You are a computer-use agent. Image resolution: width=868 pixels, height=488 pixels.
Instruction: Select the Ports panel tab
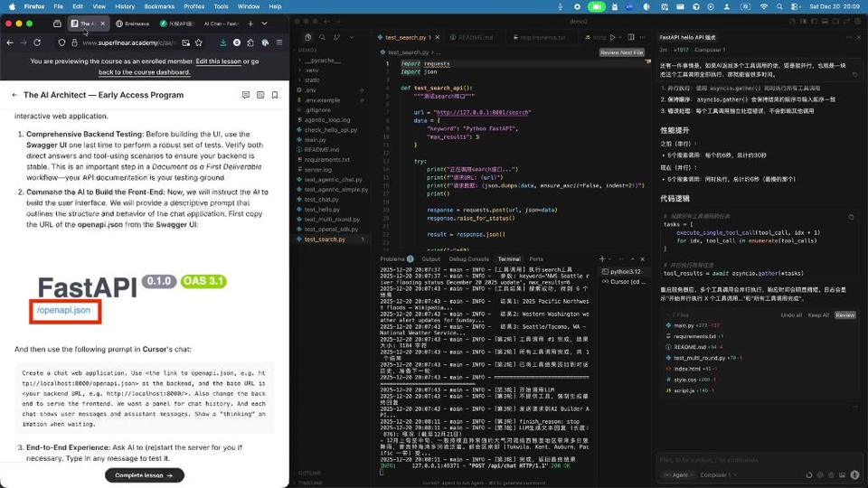pyautogui.click(x=536, y=259)
